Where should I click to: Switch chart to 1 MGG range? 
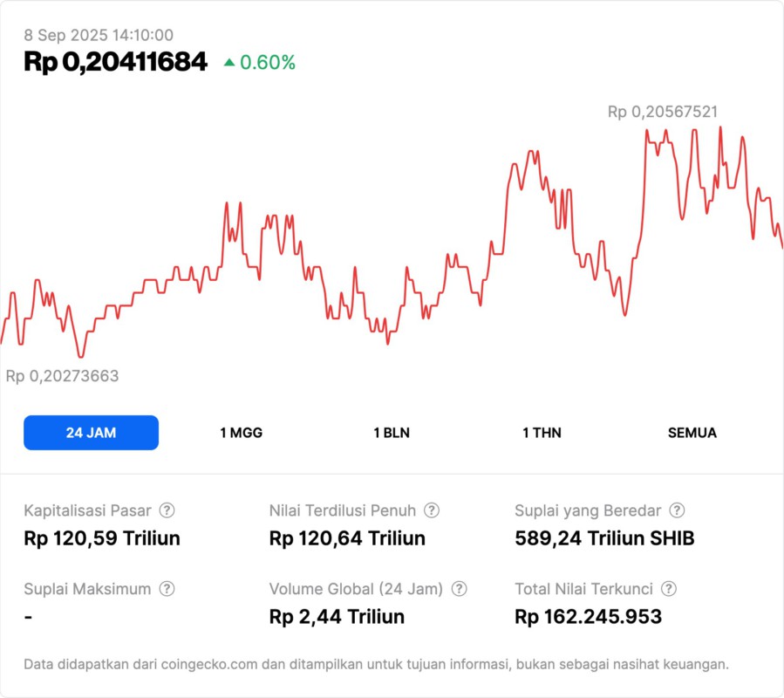241,433
